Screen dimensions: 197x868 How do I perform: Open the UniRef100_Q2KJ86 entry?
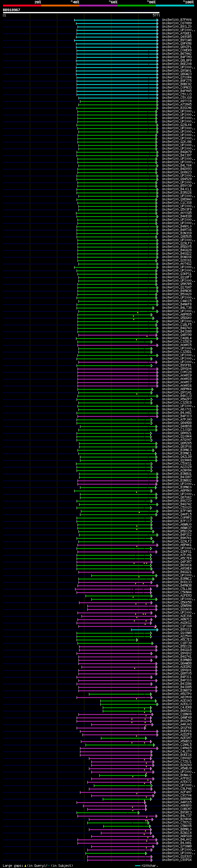click(177, 142)
